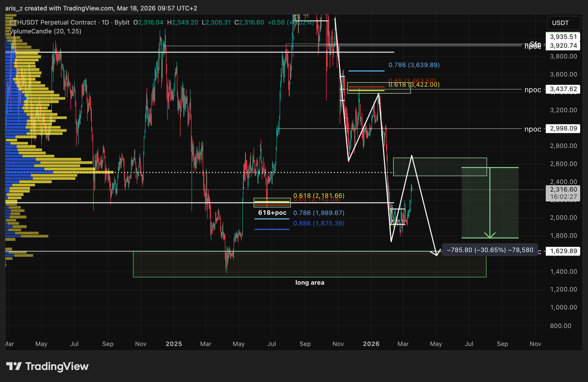This screenshot has width=588, height=382.
Task: Click the long area text annotation
Action: tap(309, 282)
